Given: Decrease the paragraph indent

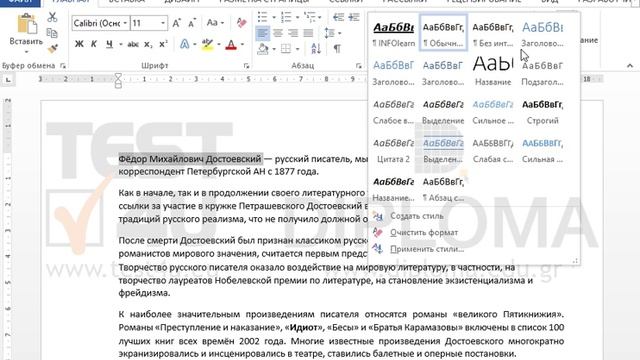Looking at the screenshot, I should (x=338, y=17).
